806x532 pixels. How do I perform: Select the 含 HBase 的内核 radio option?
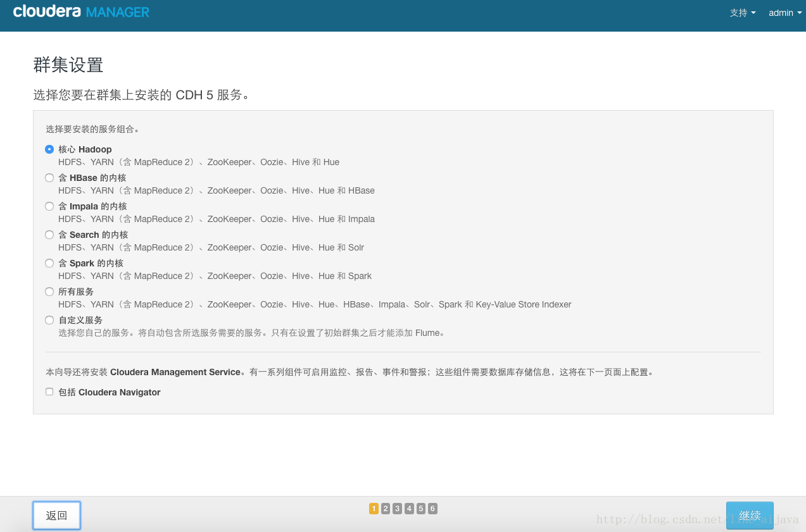click(x=49, y=178)
